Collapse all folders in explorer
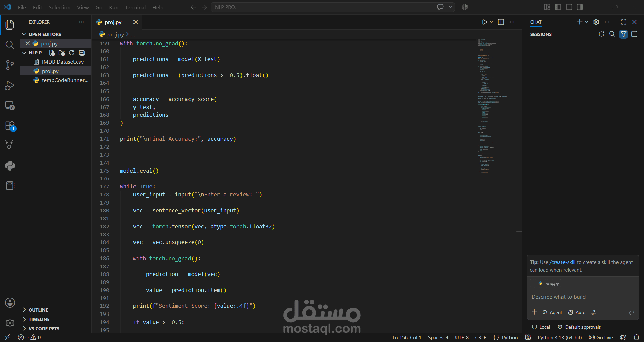This screenshot has height=342, width=644. 82,53
